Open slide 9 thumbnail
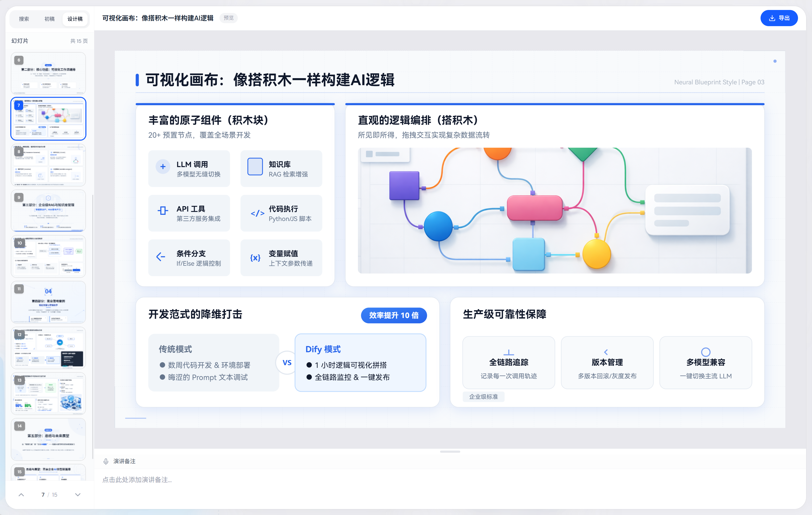The width and height of the screenshot is (812, 515). [x=48, y=210]
